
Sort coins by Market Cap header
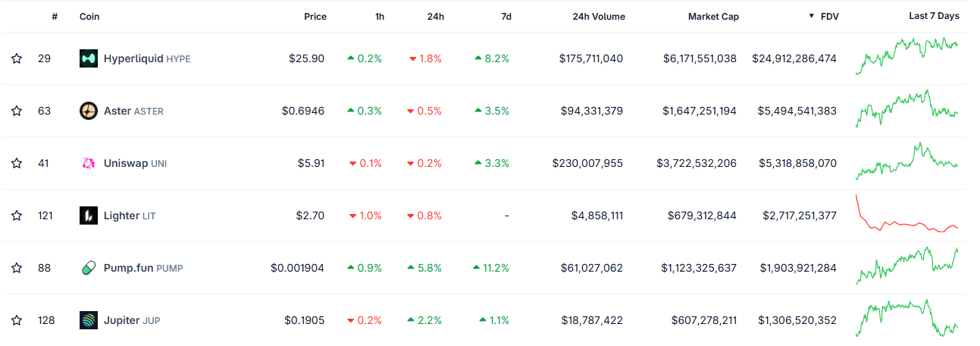point(712,16)
